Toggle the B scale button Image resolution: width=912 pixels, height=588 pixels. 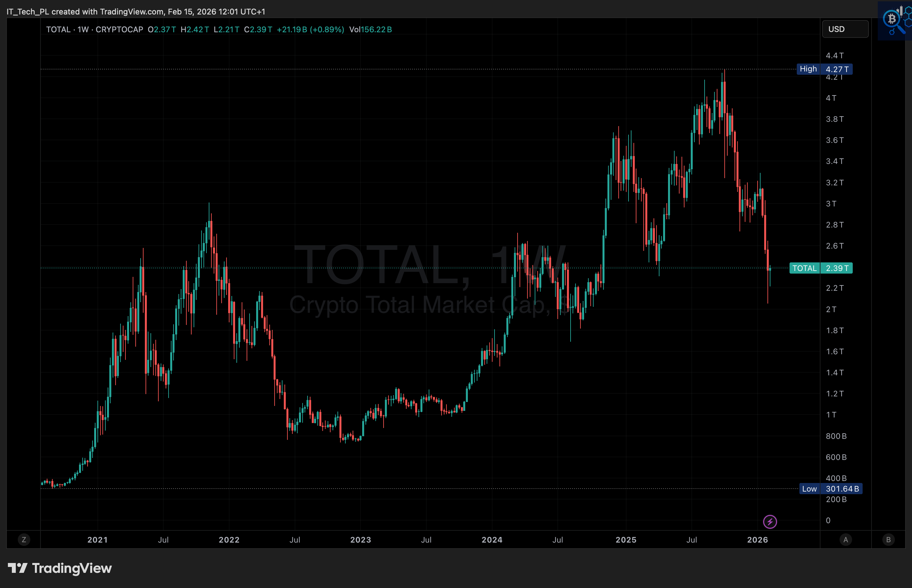[x=888, y=540]
